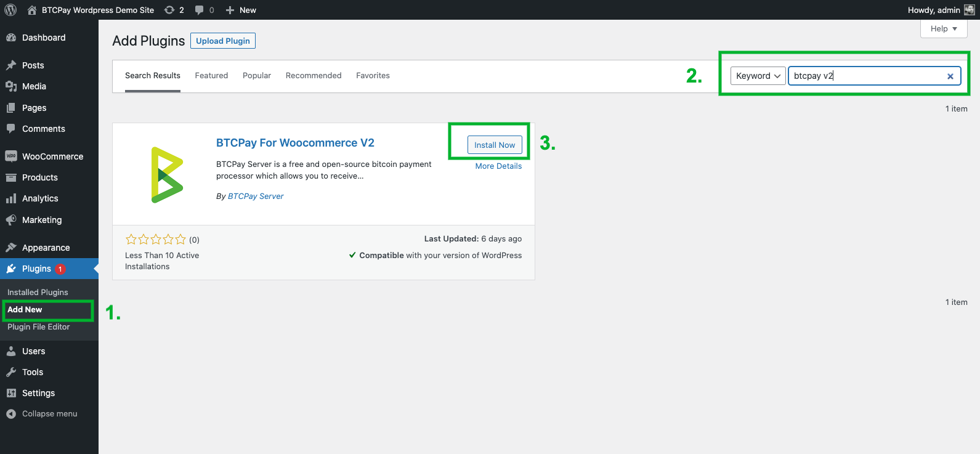Click the WordPress logo icon in admin bar
980x454 pixels.
10,10
